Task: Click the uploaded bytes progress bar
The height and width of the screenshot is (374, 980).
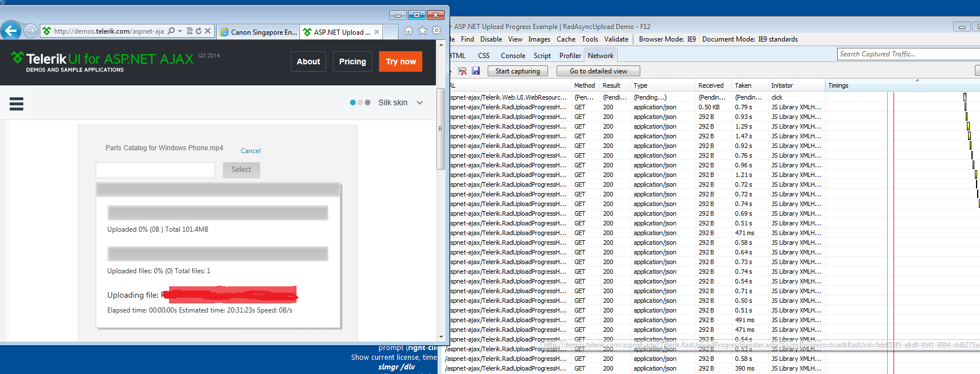Action: pos(217,213)
